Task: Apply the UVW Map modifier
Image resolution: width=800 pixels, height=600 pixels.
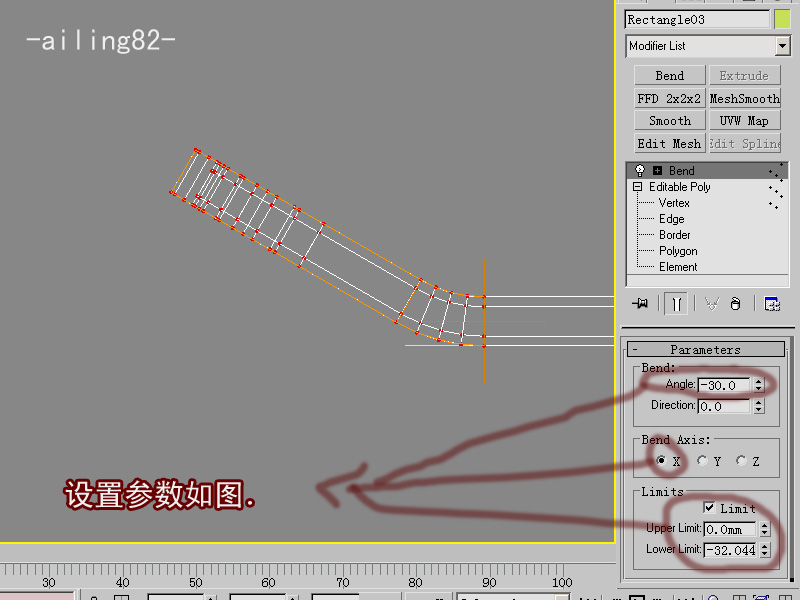Action: coord(744,121)
